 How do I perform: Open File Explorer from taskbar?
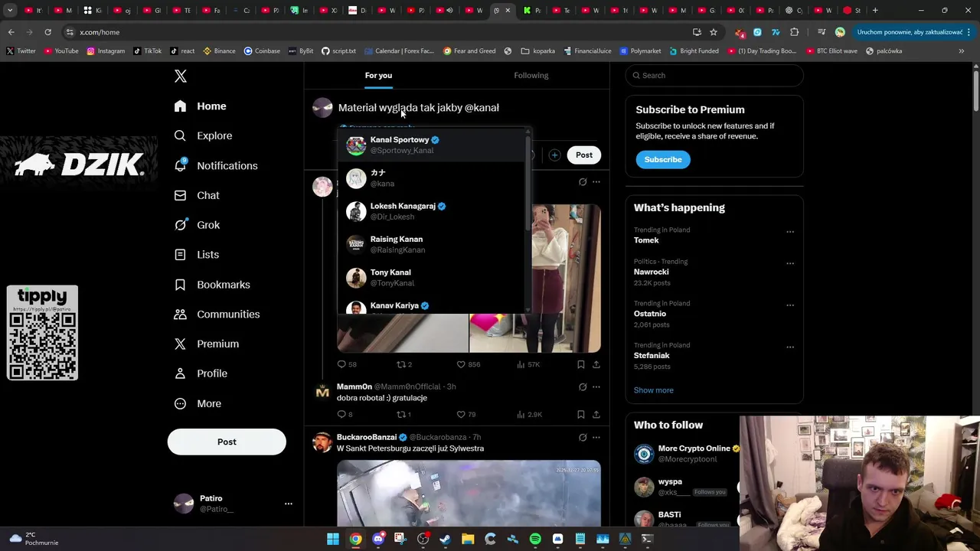(x=468, y=539)
